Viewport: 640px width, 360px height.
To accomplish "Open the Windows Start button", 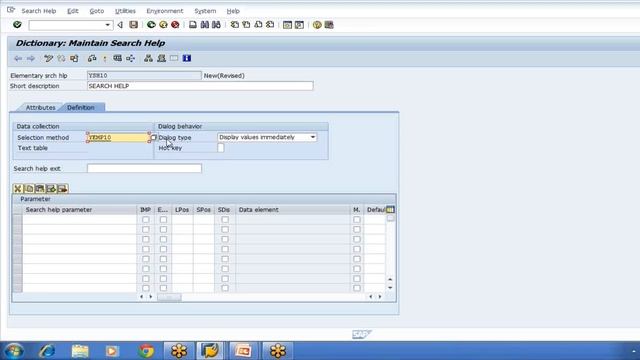I will [x=14, y=351].
